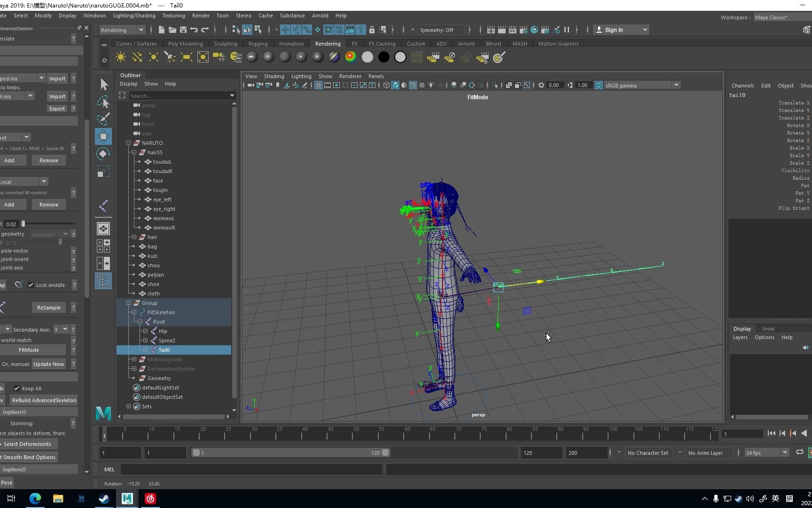812x508 pixels.
Task: Click the Lasso select tool
Action: [x=103, y=102]
